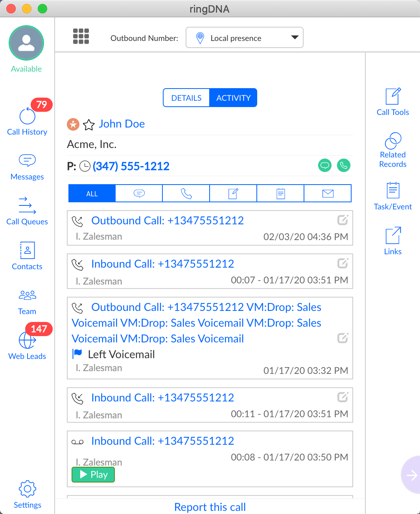
Task: Edit the 02/03/20 Outbound Call entry
Action: [343, 220]
